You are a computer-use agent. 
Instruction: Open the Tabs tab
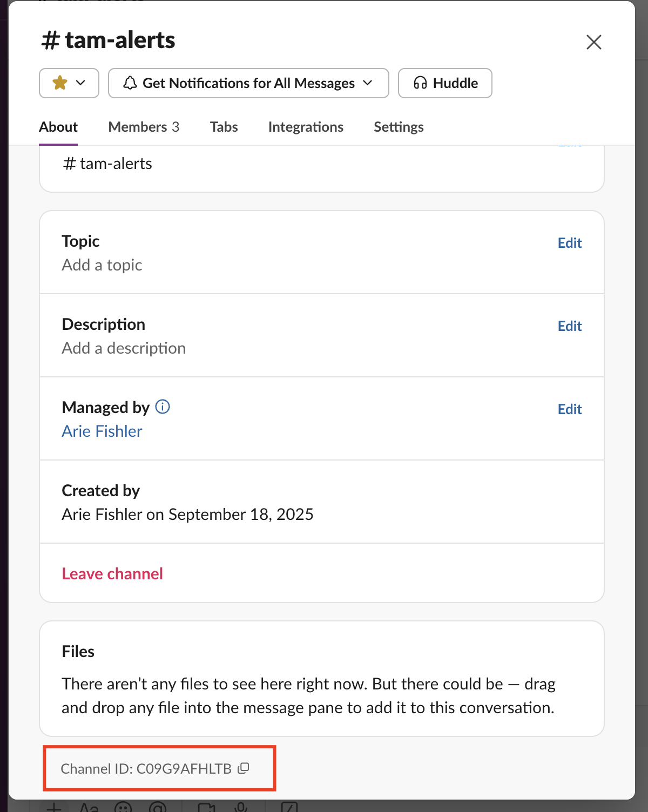click(224, 127)
